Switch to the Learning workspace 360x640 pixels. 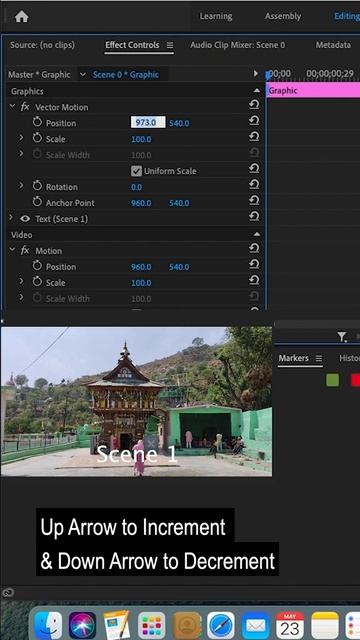click(x=216, y=16)
